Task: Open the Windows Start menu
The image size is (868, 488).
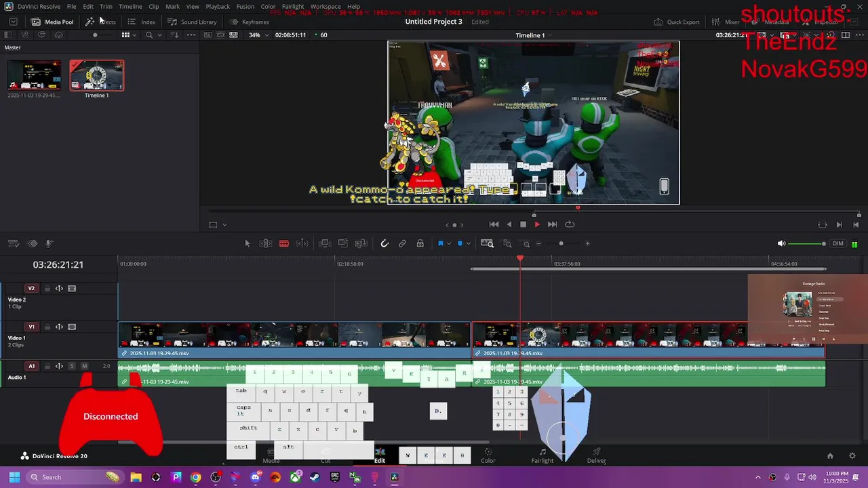Action: point(14,477)
